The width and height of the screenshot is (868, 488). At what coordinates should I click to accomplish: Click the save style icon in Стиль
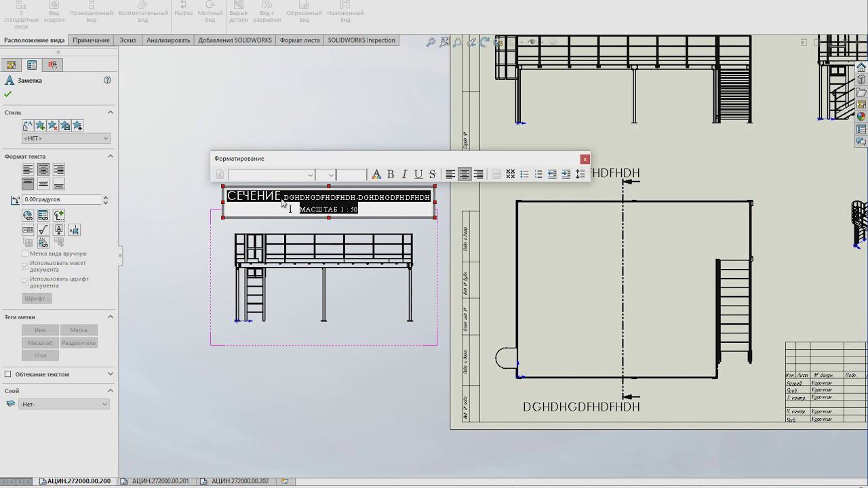(x=65, y=125)
